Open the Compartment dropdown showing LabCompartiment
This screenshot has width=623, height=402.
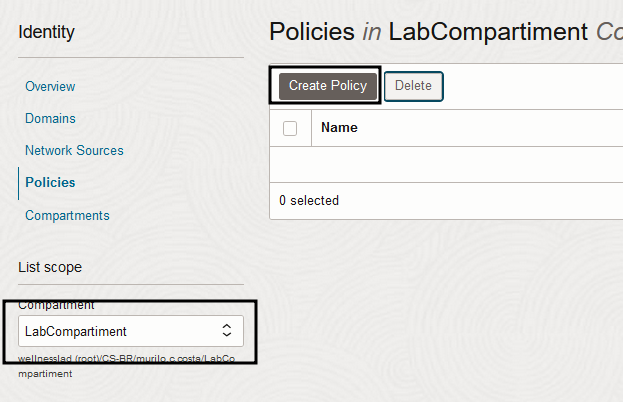click(130, 331)
